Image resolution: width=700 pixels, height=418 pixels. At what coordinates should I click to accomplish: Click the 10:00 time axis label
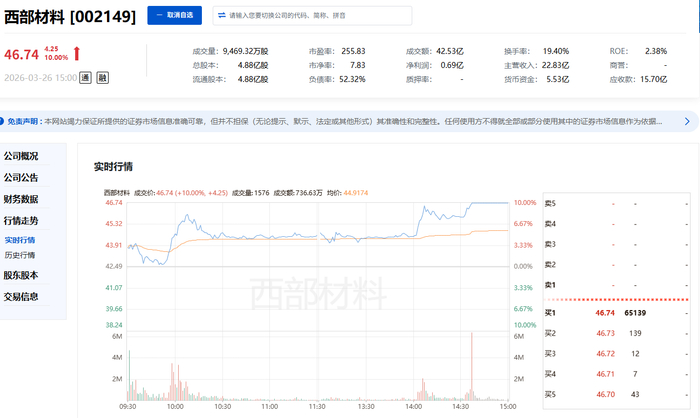[175, 407]
